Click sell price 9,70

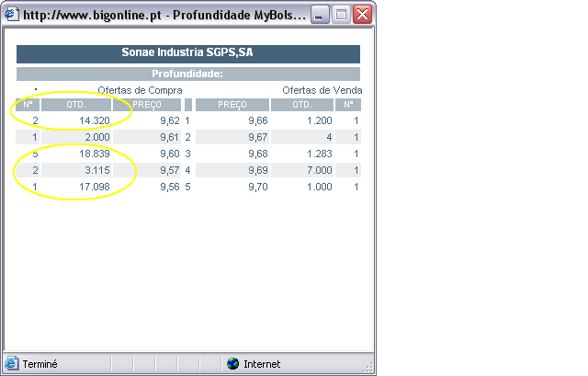tap(258, 187)
